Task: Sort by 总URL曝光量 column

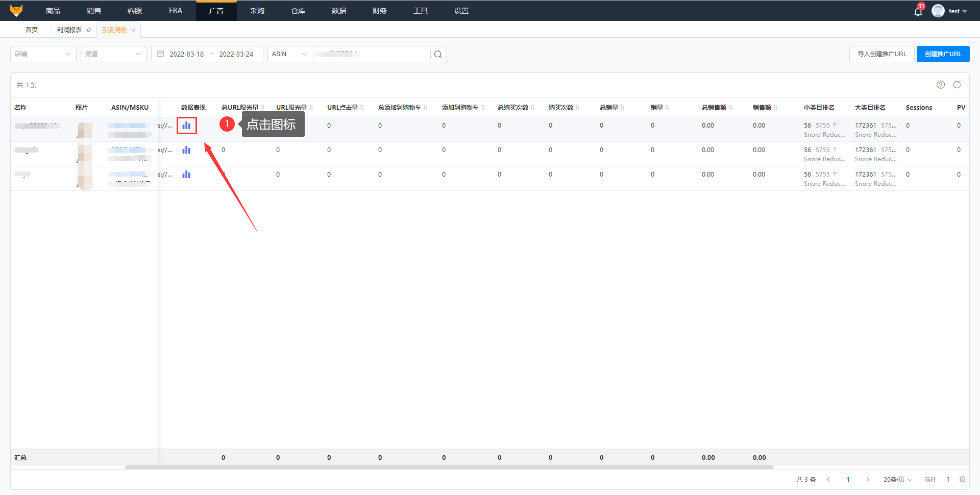Action: coord(262,108)
